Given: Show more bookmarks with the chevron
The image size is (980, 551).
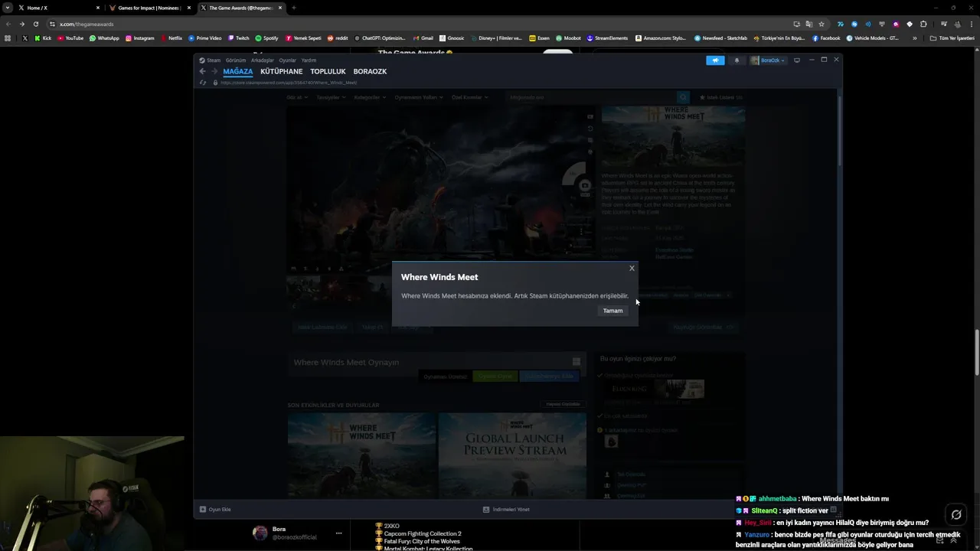Looking at the screenshot, I should [914, 37].
